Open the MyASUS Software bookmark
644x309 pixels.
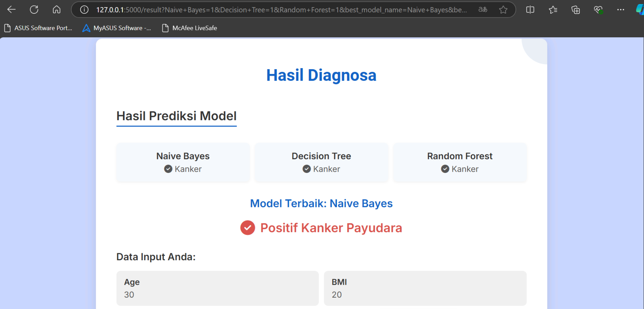click(x=117, y=28)
